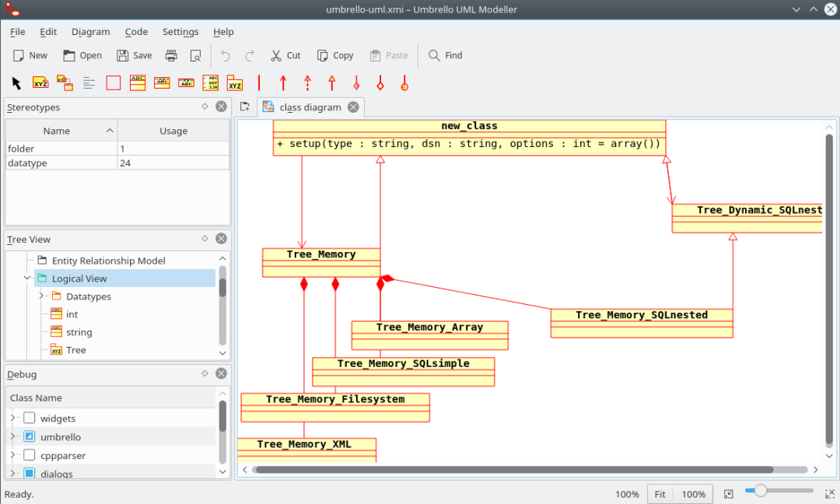
Task: Click the Find button
Action: point(445,55)
